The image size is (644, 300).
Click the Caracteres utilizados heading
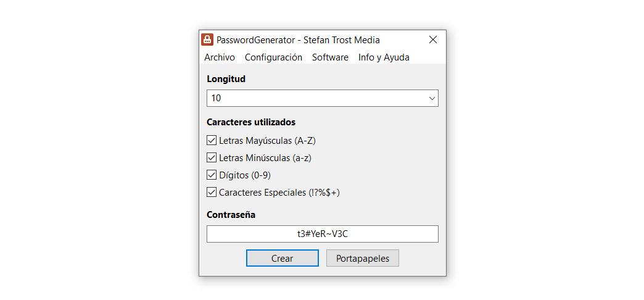(x=251, y=122)
